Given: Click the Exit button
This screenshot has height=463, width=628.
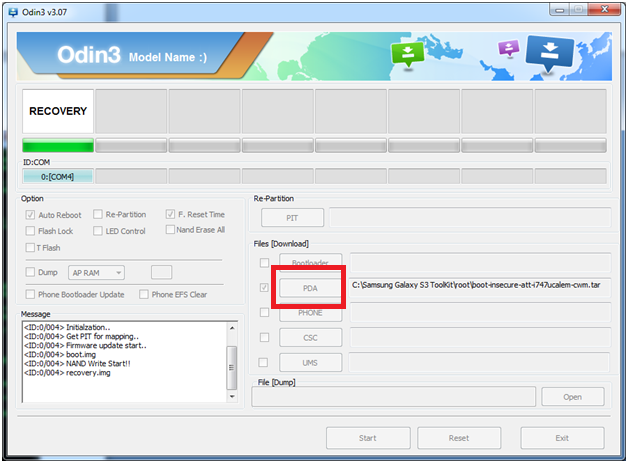Looking at the screenshot, I should pyautogui.click(x=562, y=438).
